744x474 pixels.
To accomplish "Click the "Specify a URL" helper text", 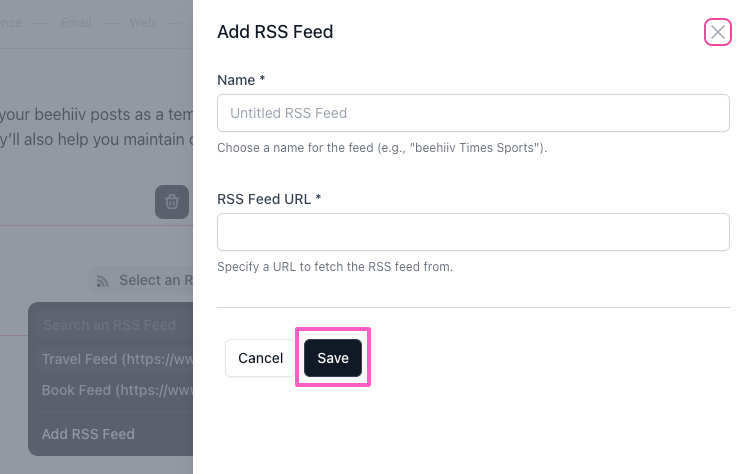I will pyautogui.click(x=335, y=267).
